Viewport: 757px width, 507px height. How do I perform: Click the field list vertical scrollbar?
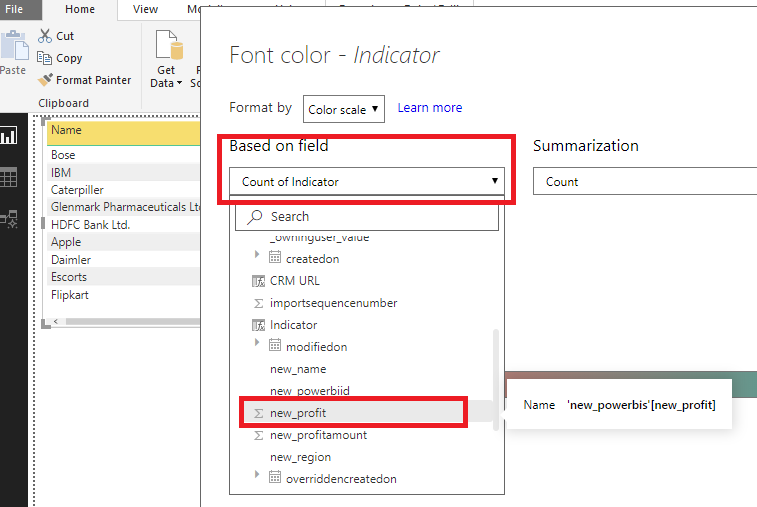[x=497, y=378]
